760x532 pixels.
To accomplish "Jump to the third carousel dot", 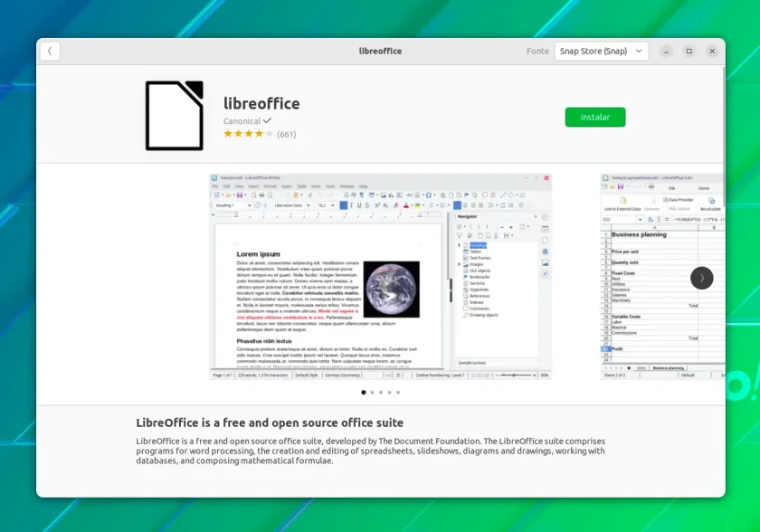I will [x=381, y=393].
